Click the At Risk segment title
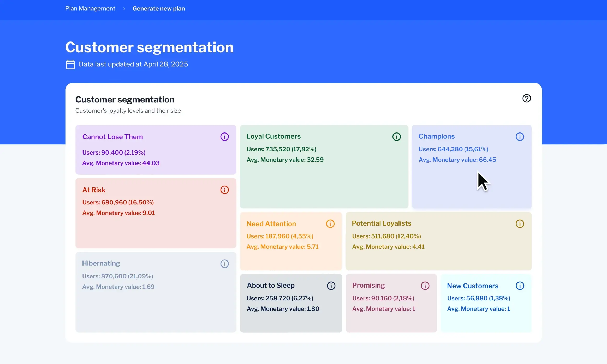The width and height of the screenshot is (607, 364). pyautogui.click(x=94, y=190)
